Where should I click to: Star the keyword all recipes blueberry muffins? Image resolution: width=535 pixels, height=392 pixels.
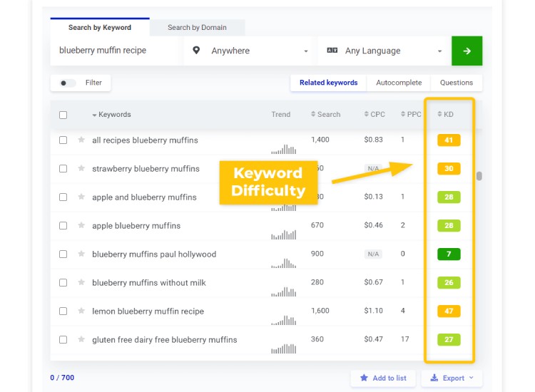click(81, 140)
